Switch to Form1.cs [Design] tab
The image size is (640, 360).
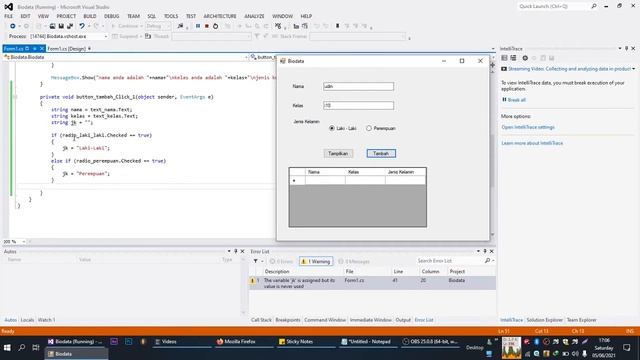pyautogui.click(x=66, y=49)
